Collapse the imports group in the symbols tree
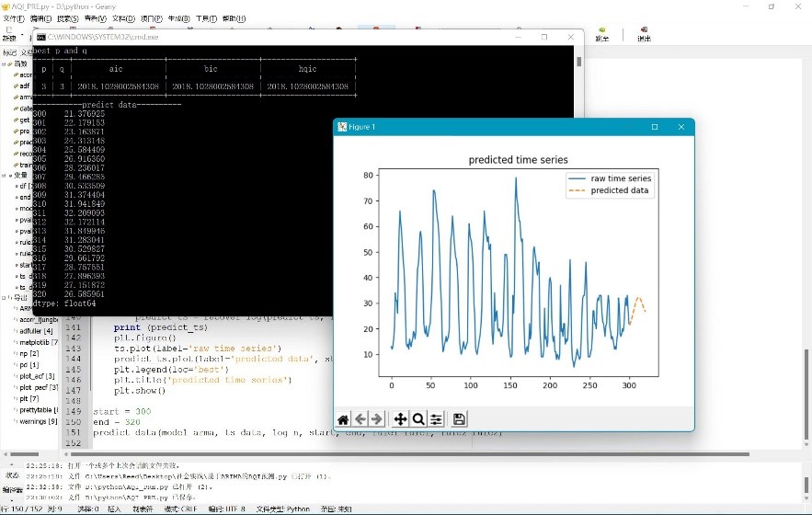Viewport: 812px width, 515px height. [4, 297]
